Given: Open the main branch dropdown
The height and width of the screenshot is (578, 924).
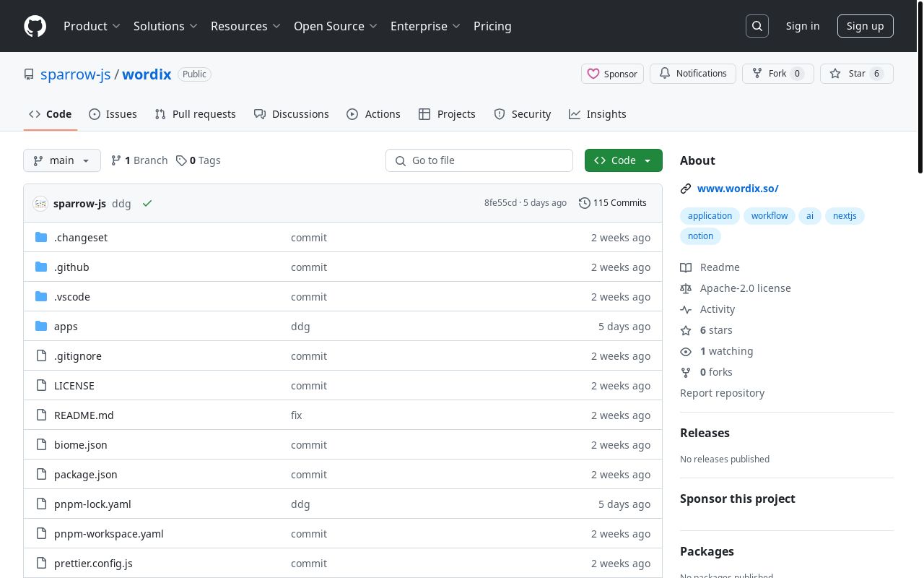Looking at the screenshot, I should (62, 160).
